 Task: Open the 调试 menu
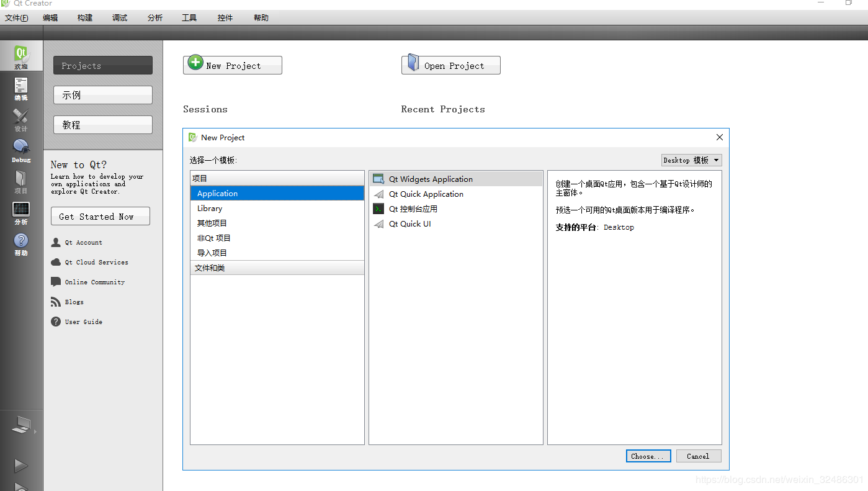(120, 18)
